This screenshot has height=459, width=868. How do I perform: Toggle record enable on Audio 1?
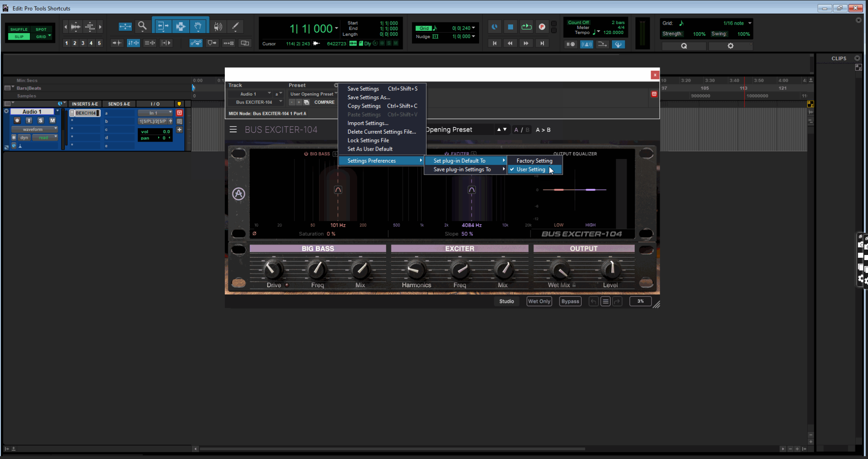tap(17, 120)
